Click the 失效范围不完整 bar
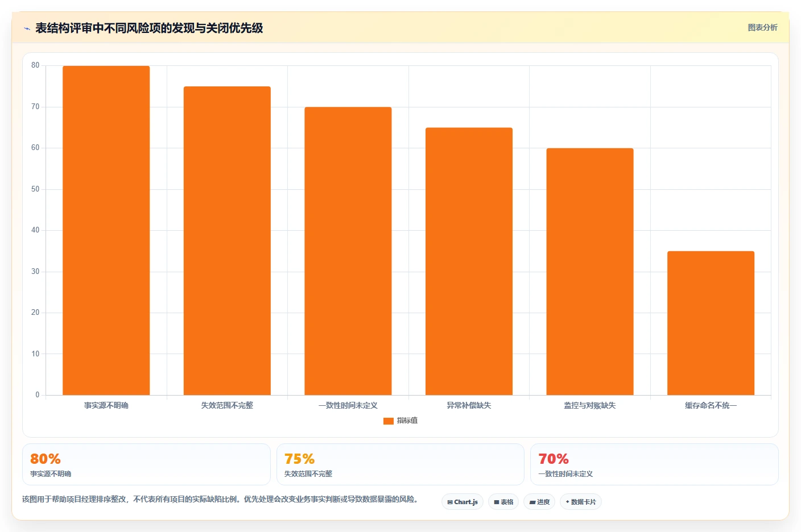 (227, 240)
